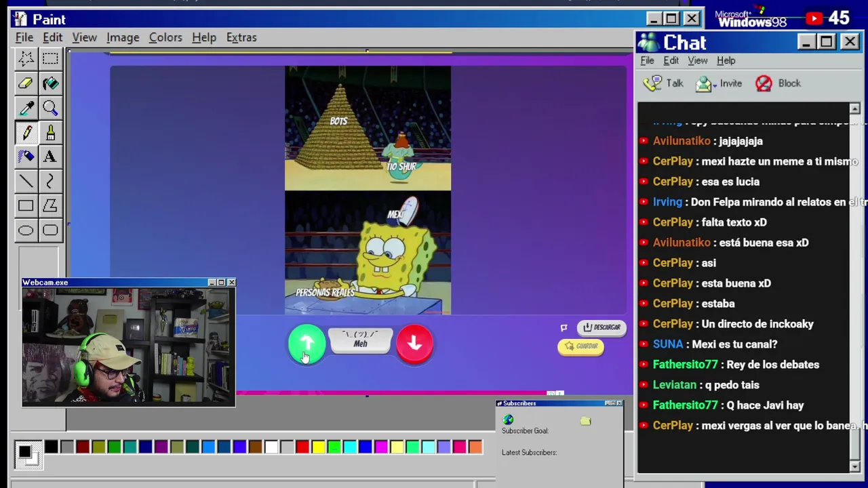Open the Image menu

(123, 37)
